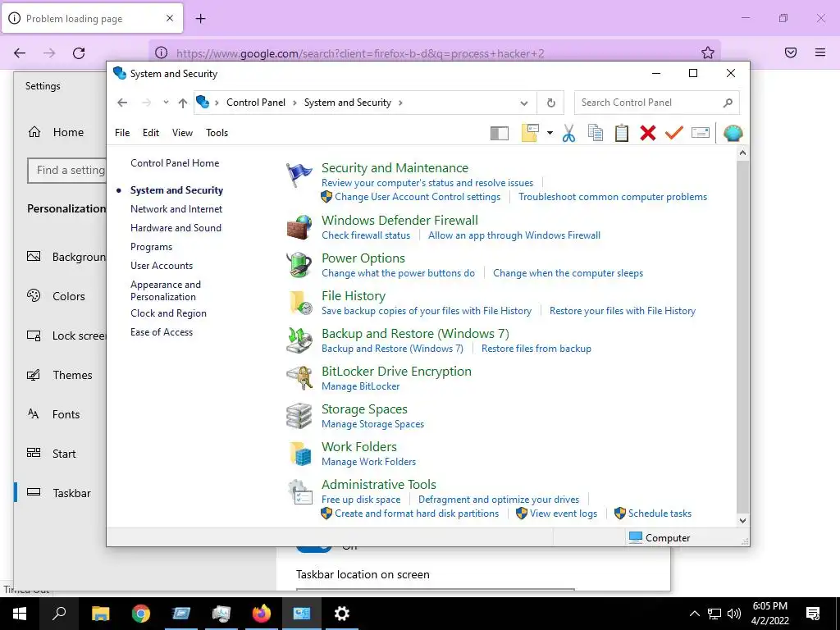This screenshot has height=630, width=840.
Task: Select Colors in Settings sidebar
Action: click(x=69, y=296)
